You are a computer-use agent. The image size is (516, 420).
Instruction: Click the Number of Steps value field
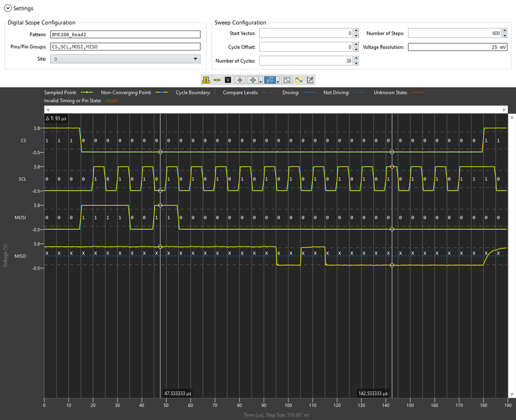455,33
